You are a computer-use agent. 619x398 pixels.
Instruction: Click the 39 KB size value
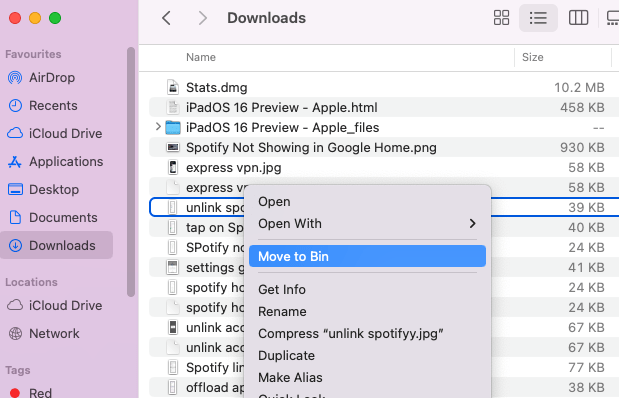[x=586, y=207]
